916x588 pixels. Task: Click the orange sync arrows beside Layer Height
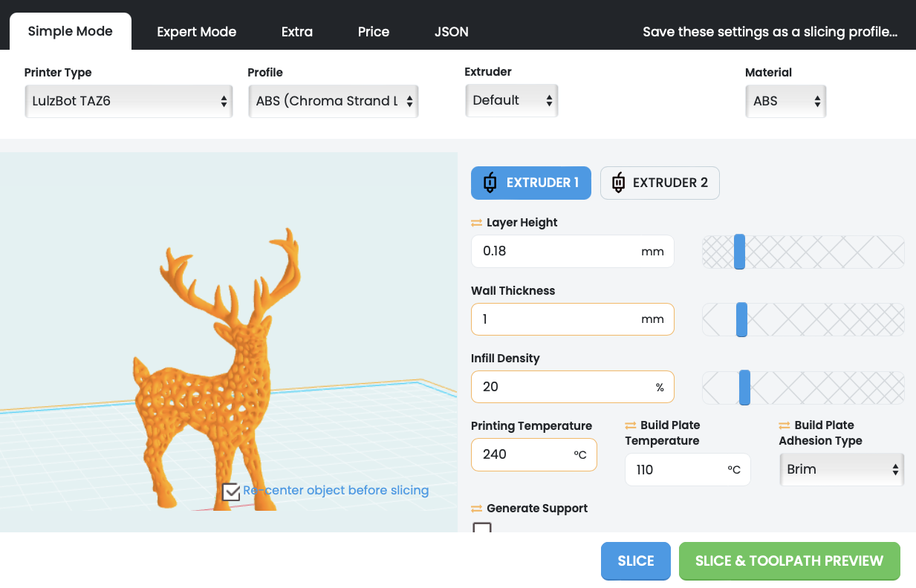(x=477, y=222)
